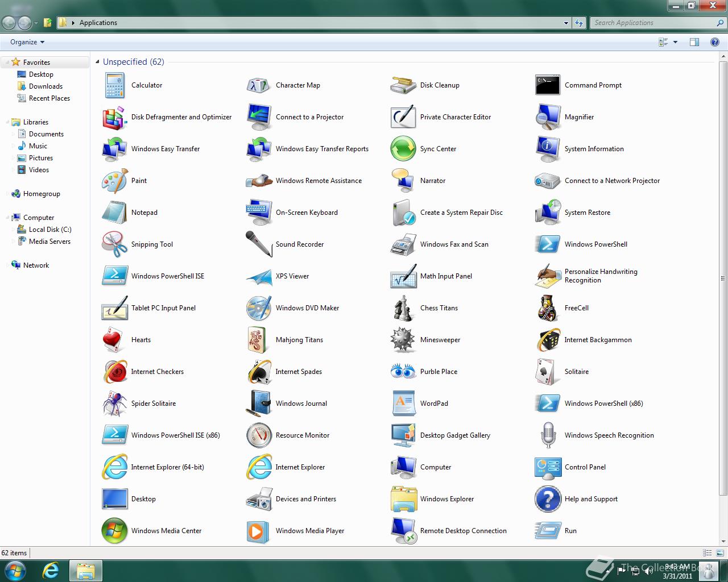Open Windows PowerShell icon

coord(548,244)
